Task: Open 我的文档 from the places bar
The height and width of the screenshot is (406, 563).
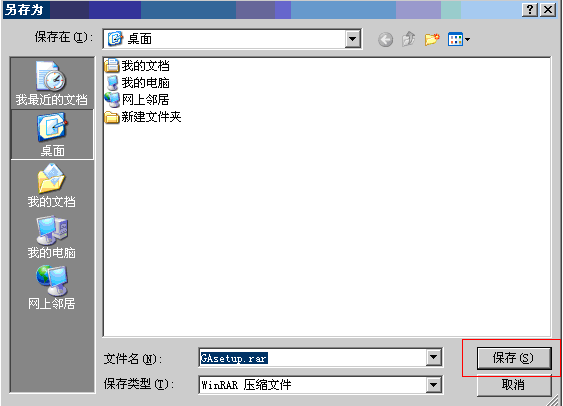Action: tap(52, 186)
